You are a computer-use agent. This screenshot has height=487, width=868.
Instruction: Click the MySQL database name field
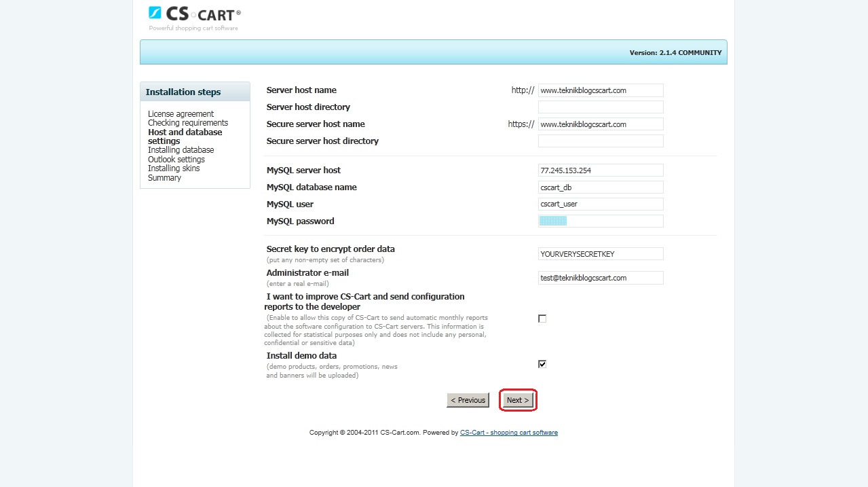pos(601,187)
